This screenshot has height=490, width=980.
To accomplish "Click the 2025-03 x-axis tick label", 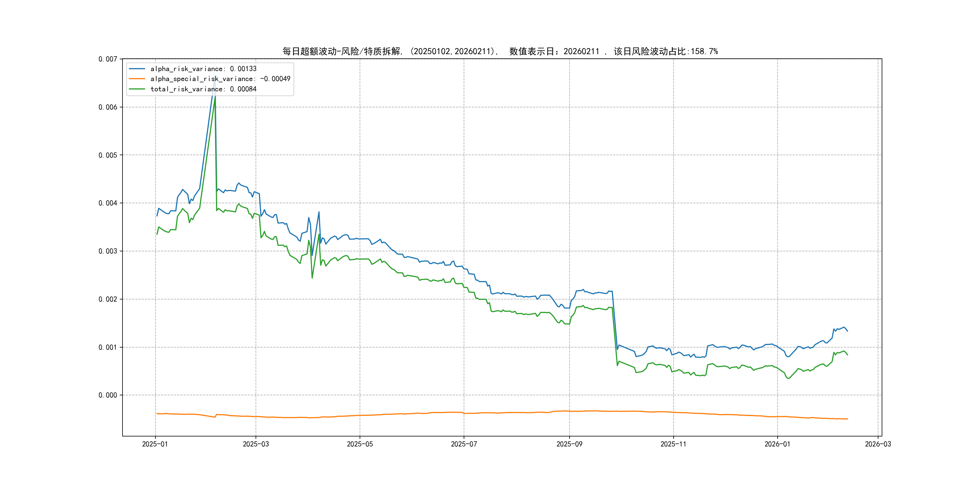I will pos(256,444).
